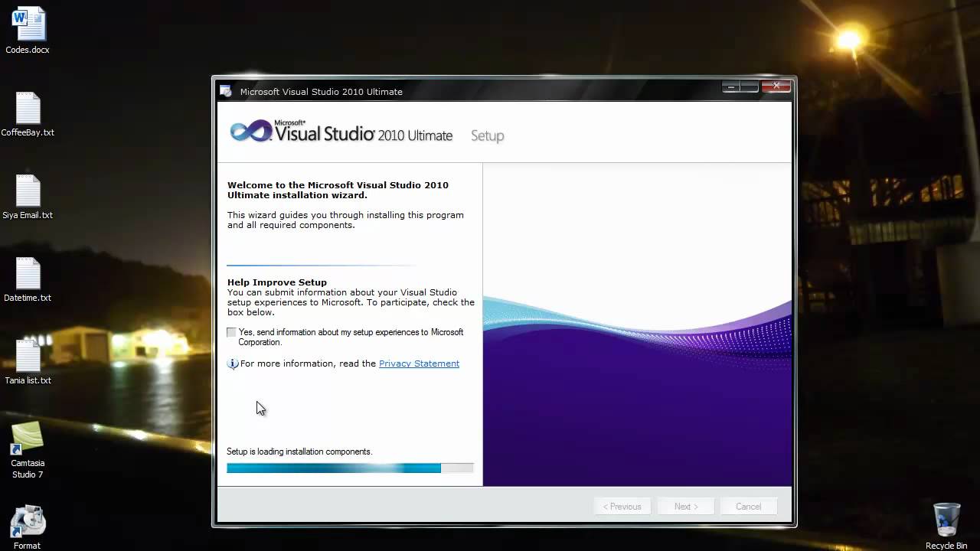Image resolution: width=980 pixels, height=551 pixels.
Task: Open the Tania list.txt file icon
Action: tap(28, 356)
